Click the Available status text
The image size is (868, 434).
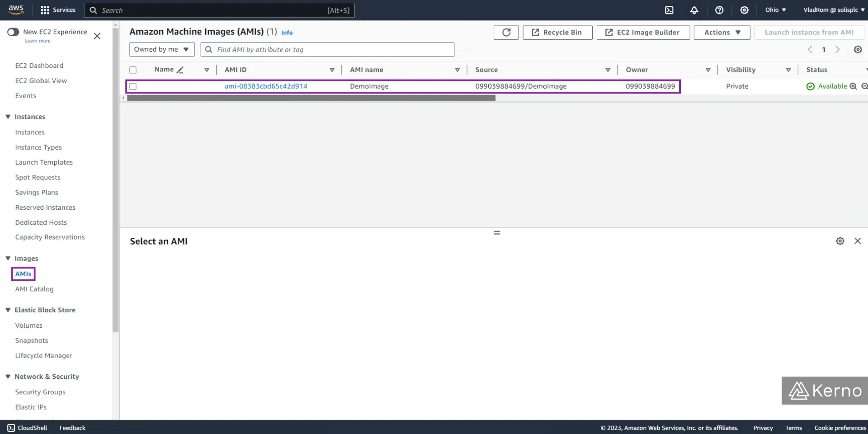point(832,86)
